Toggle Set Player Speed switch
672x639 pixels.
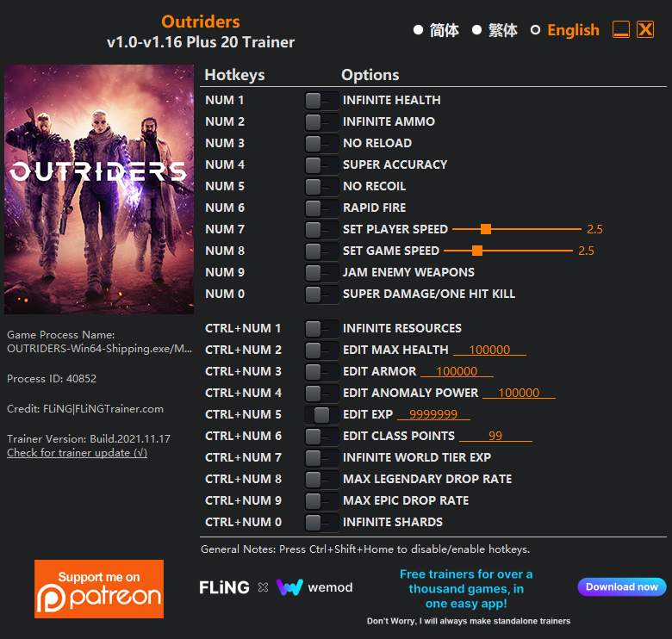point(321,230)
